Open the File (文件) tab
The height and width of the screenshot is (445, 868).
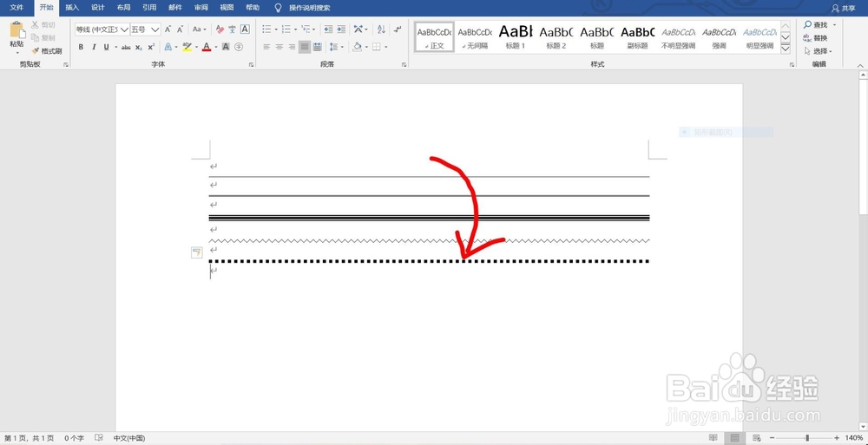coord(17,8)
